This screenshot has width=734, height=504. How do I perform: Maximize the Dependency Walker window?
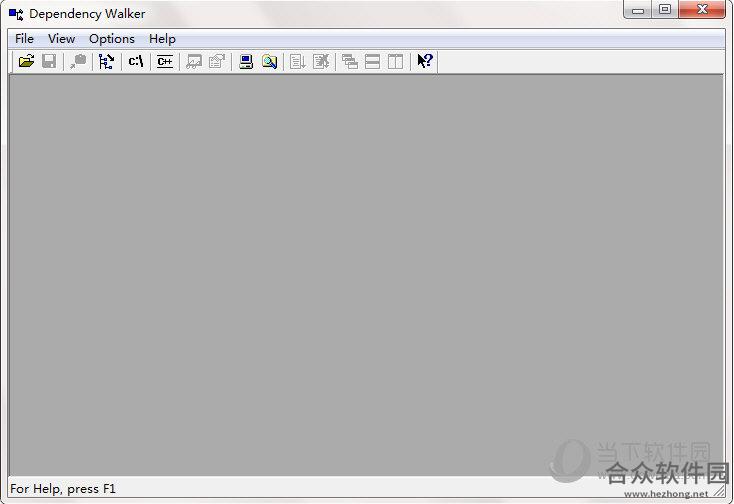pos(665,10)
